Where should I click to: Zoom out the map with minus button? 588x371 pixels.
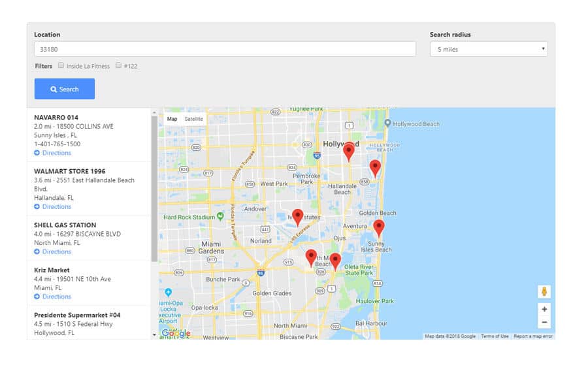tap(544, 322)
